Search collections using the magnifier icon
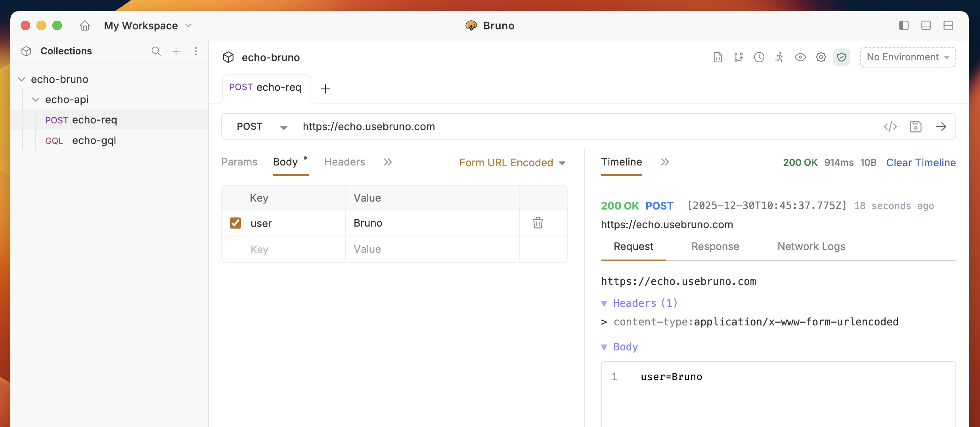The image size is (980, 427). click(x=156, y=51)
